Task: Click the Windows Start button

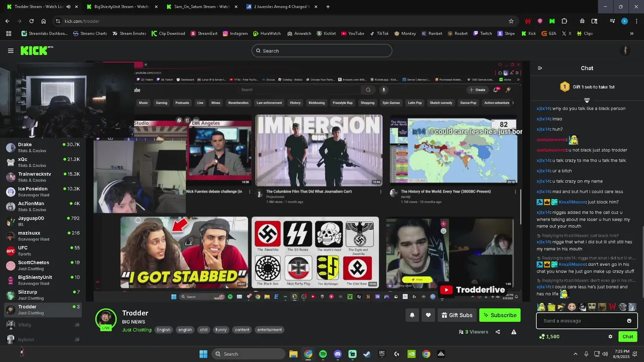Action: [203, 354]
